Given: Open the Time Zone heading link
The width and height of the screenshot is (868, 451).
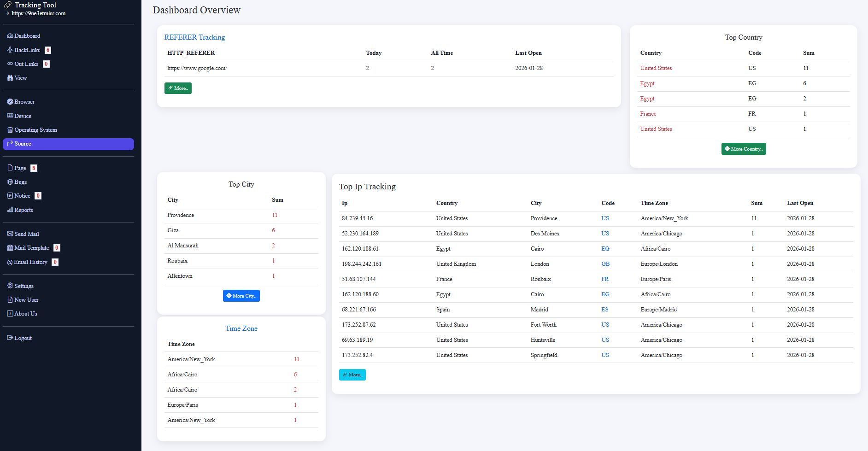Looking at the screenshot, I should [x=241, y=328].
